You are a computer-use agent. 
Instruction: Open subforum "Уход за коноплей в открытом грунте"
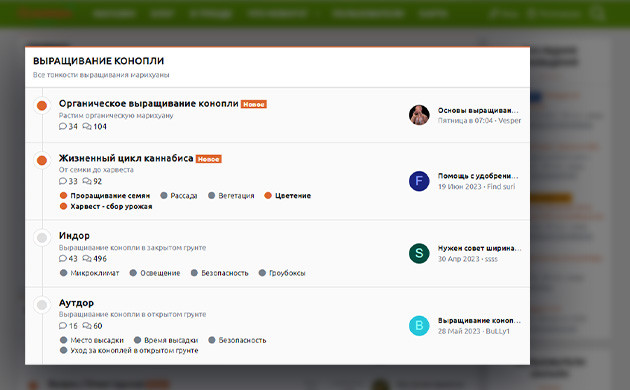click(134, 351)
